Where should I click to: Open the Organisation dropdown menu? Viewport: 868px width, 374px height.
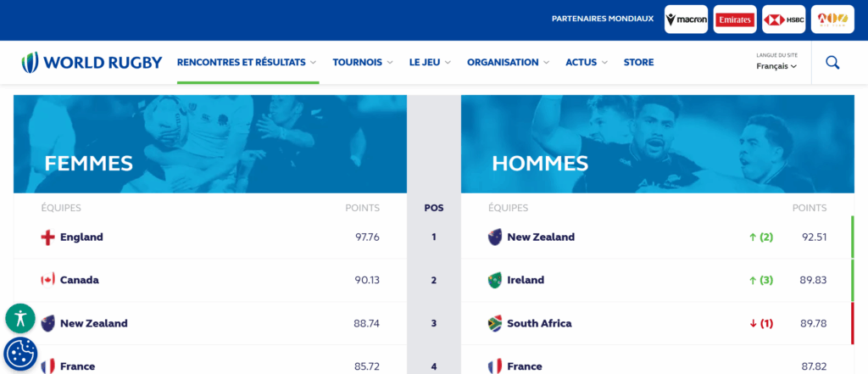[x=508, y=62]
